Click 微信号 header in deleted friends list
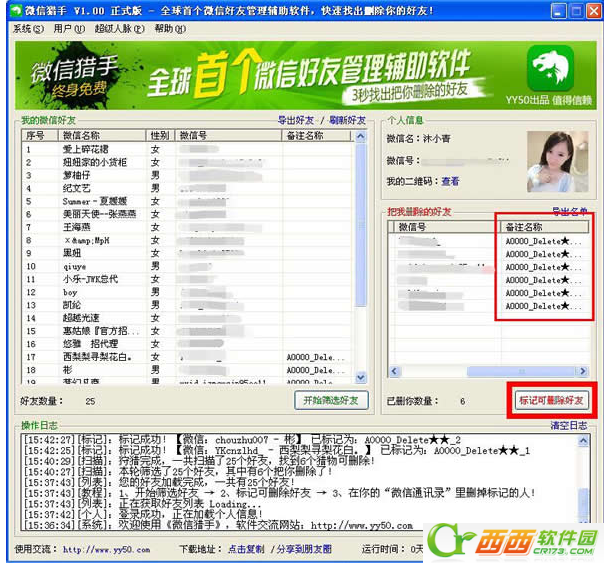Screen dimensions: 604x563 pos(447,227)
